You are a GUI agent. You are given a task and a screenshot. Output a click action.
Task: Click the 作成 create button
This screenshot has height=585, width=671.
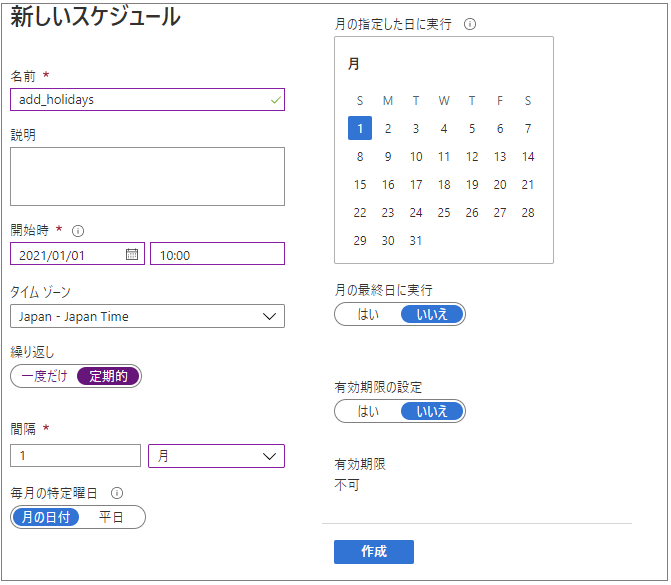374,552
